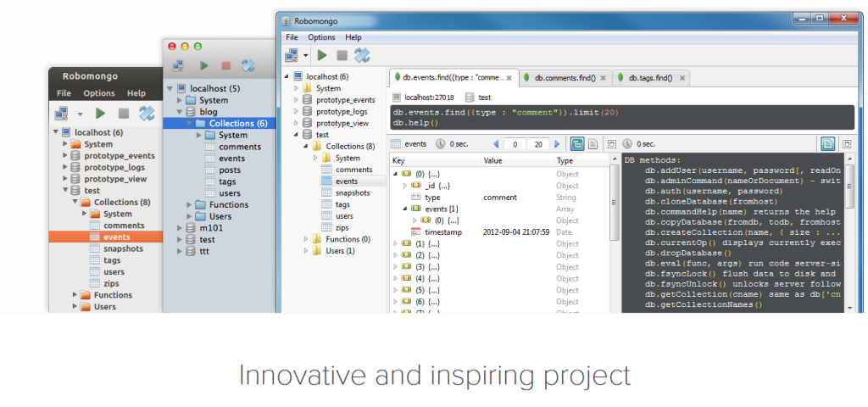868x407 pixels.
Task: Click the Key column header
Action: click(435, 160)
